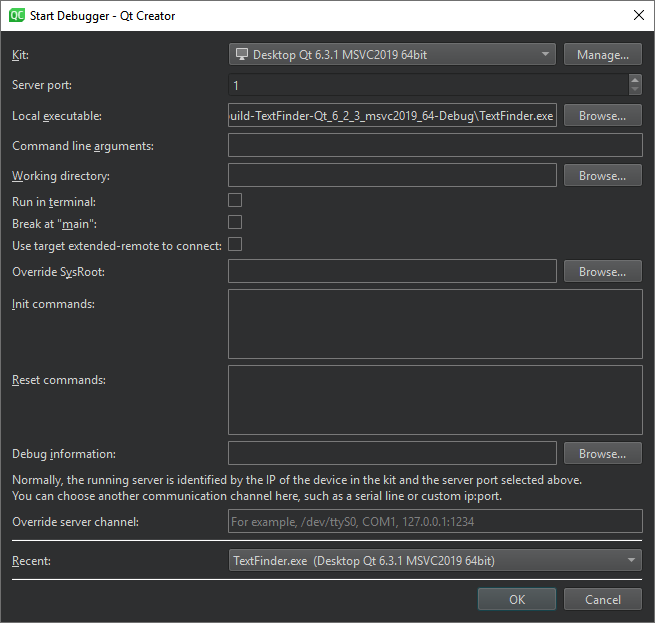
Task: Click into the Reset commands text box
Action: [x=435, y=400]
